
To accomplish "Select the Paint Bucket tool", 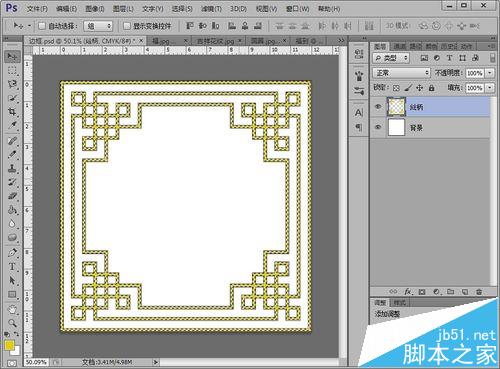I will 12,210.
